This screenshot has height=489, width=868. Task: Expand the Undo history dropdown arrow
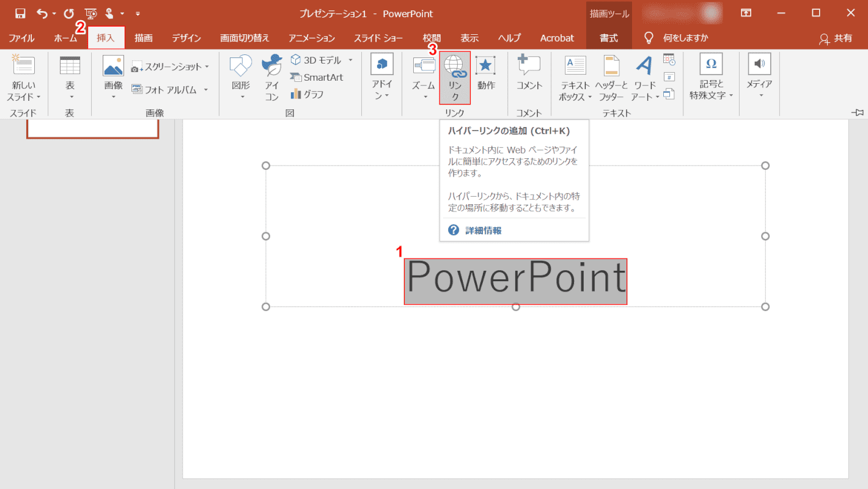tap(54, 13)
